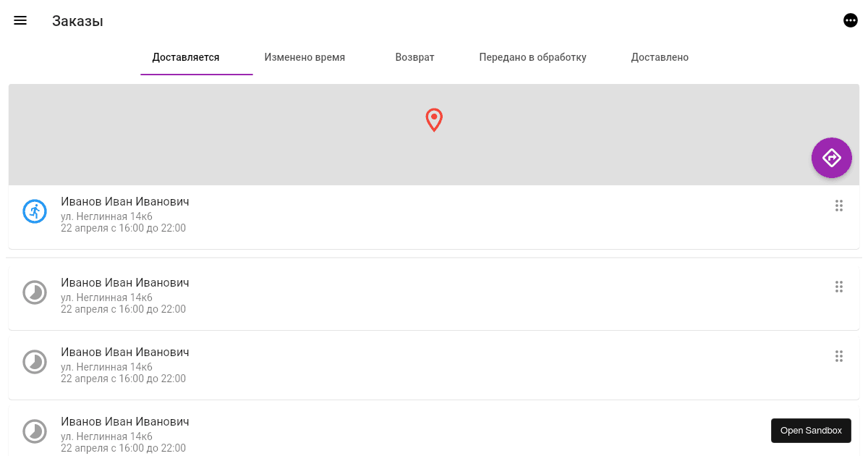The height and width of the screenshot is (456, 868).
Task: Click the more options icon in header
Action: pyautogui.click(x=851, y=21)
